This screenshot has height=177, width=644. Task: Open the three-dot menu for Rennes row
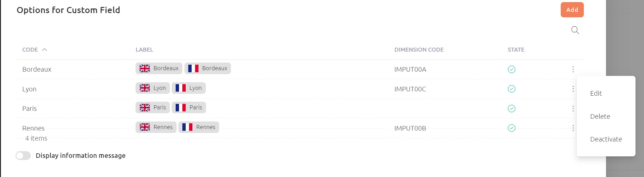(573, 128)
